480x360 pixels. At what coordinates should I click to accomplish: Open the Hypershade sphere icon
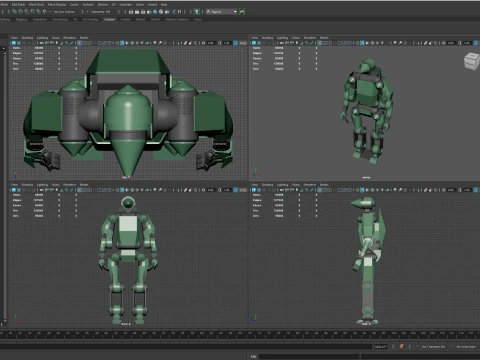coord(155,12)
